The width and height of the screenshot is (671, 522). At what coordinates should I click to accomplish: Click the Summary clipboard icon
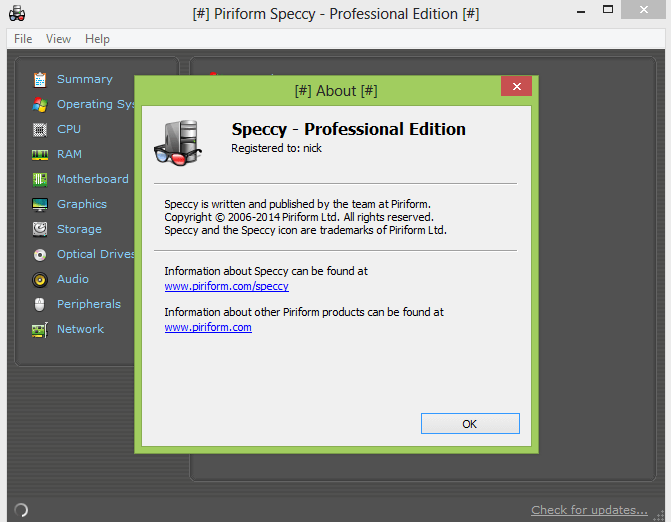[x=40, y=80]
